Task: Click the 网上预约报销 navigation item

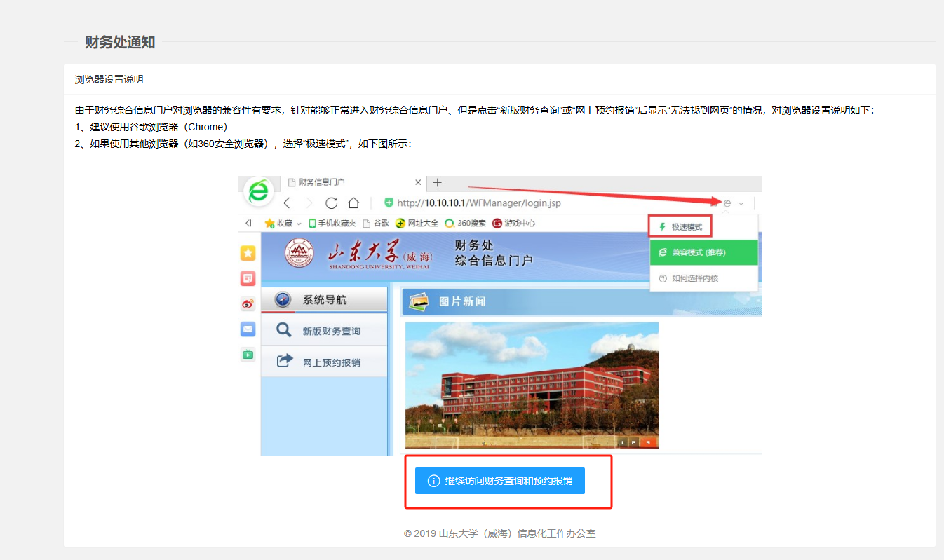Action: [324, 362]
